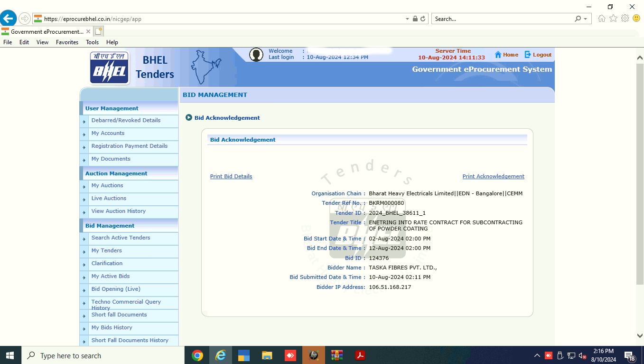This screenshot has width=644, height=364.
Task: Open View Auction History link
Action: [x=119, y=211]
